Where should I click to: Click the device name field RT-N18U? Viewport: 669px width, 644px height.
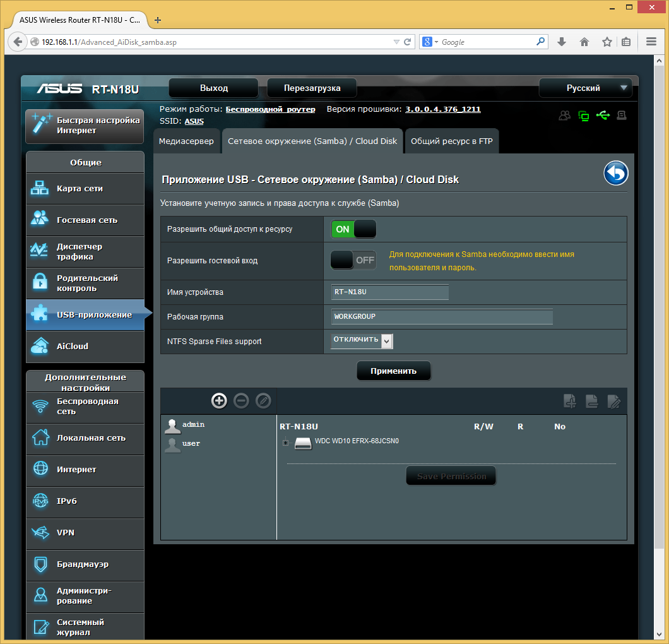[x=389, y=292]
